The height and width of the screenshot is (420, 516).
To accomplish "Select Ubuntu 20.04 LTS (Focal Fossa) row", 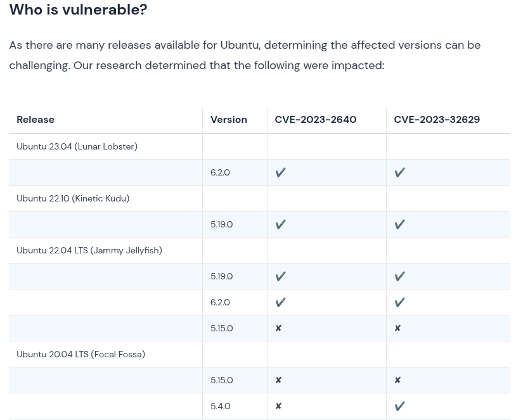I will [81, 354].
